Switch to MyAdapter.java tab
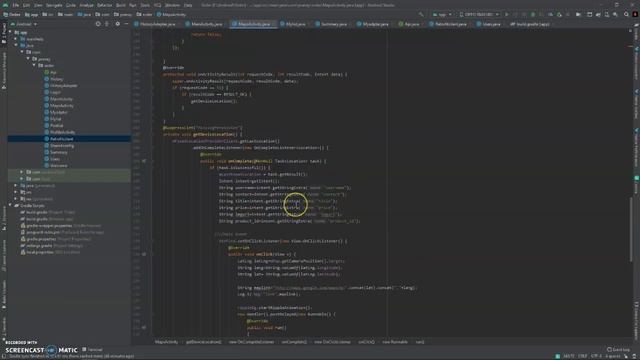Image resolution: width=640 pixels, height=360 pixels. click(373, 24)
